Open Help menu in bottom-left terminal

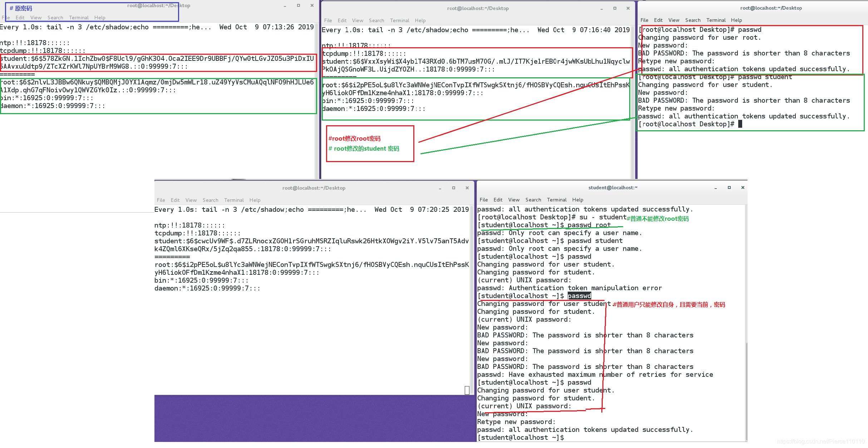[255, 200]
